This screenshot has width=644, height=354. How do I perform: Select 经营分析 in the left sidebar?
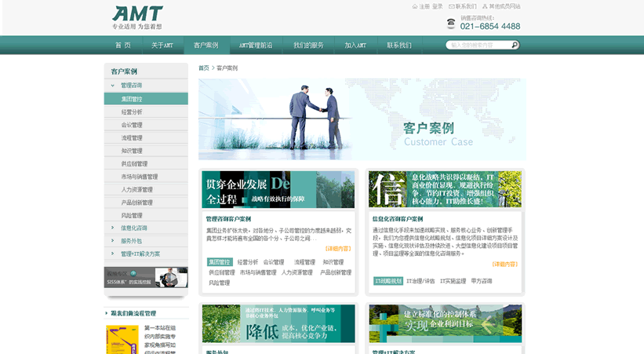[132, 112]
